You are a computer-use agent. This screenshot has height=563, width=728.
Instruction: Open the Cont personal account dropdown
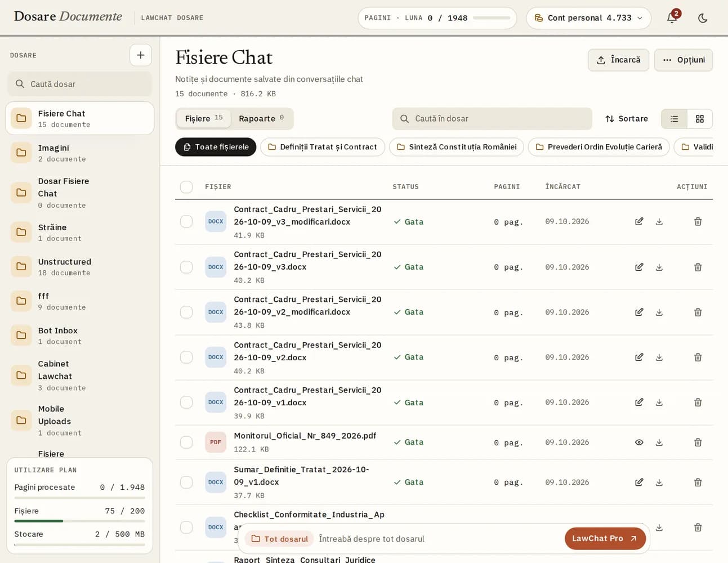tap(588, 18)
